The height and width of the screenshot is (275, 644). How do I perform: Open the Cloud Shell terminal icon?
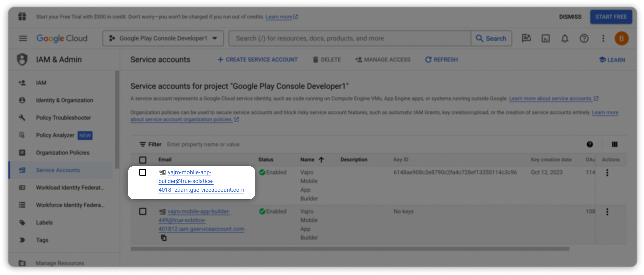545,39
